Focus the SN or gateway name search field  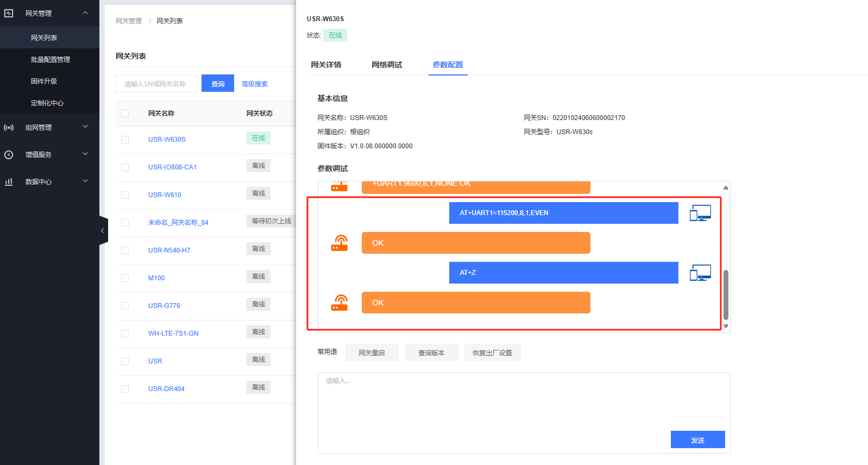pos(156,84)
